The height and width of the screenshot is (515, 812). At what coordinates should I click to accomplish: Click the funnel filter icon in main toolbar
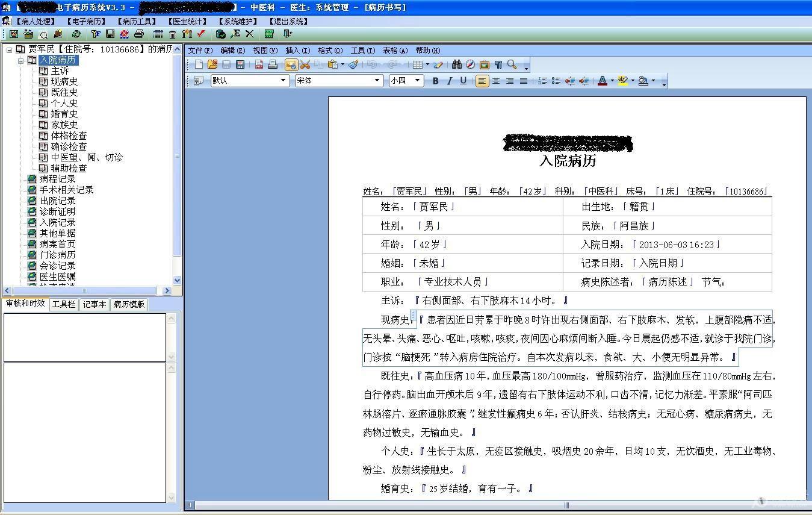point(96,34)
